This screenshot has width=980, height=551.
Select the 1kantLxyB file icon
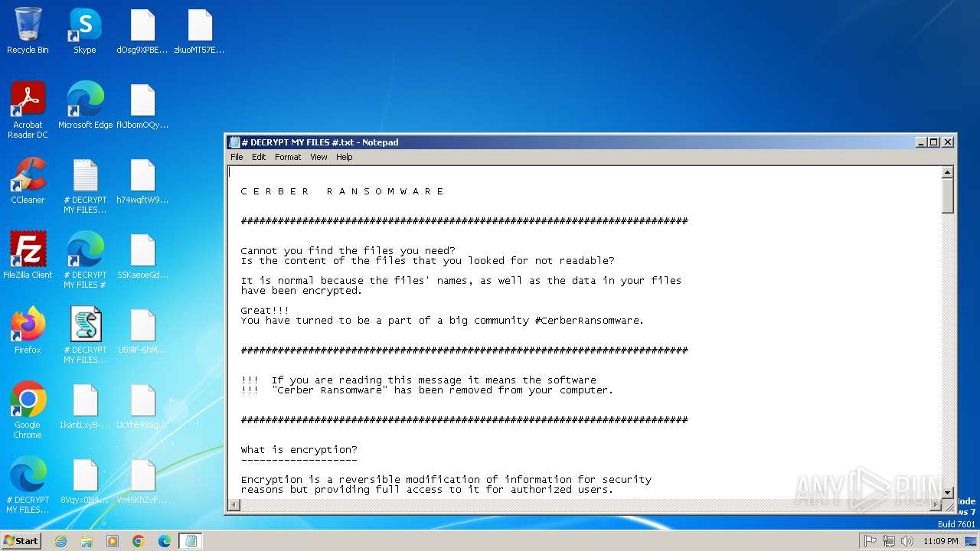point(85,406)
